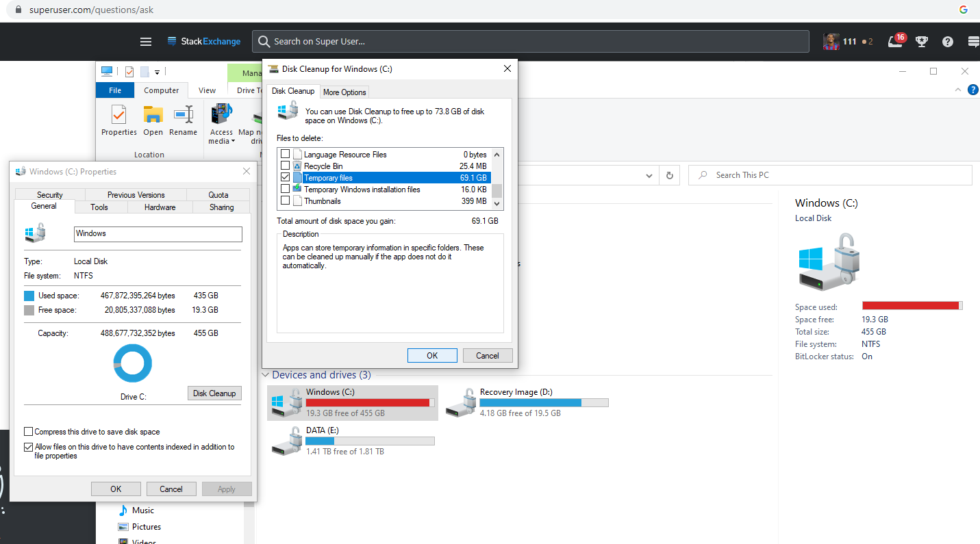
Task: Click the drive name field containing Windows
Action: (158, 234)
